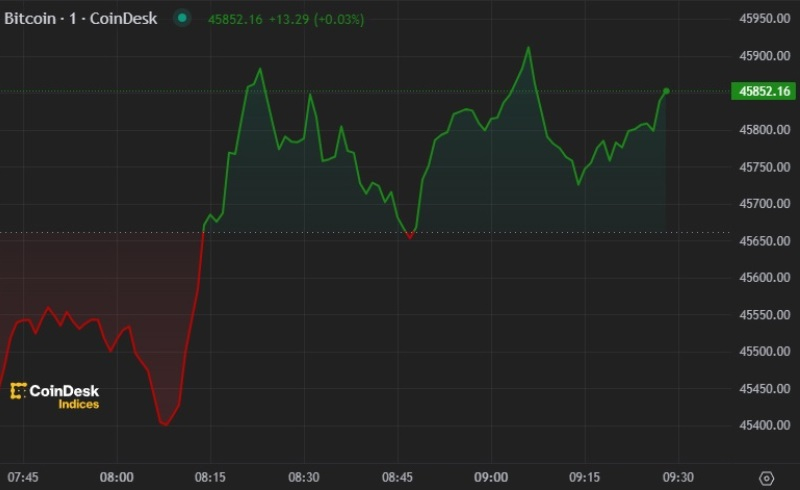Screen dimensions: 800x490
Task: Select the 09:00 time axis marker
Action: [x=491, y=477]
